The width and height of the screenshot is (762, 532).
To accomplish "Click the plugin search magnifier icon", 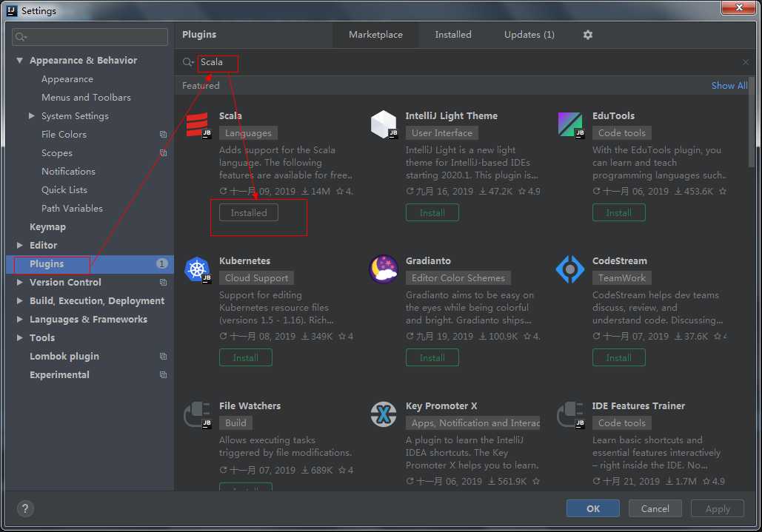I will 187,62.
